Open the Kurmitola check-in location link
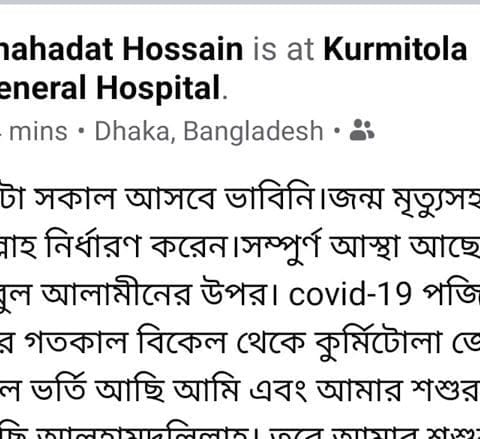Image resolution: width=480 pixels, height=439 pixels. (x=395, y=50)
